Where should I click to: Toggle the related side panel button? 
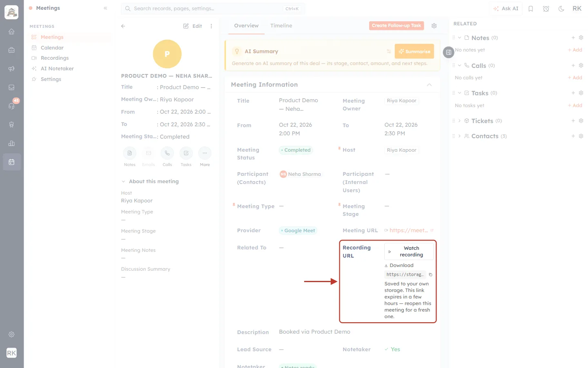[448, 52]
